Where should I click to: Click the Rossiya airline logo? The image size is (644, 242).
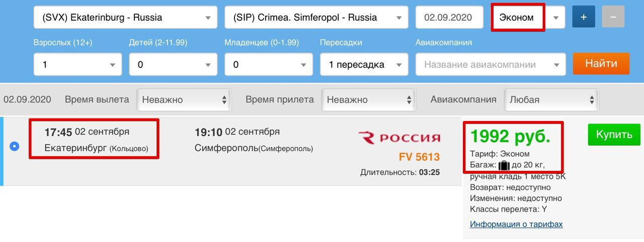[x=399, y=138]
